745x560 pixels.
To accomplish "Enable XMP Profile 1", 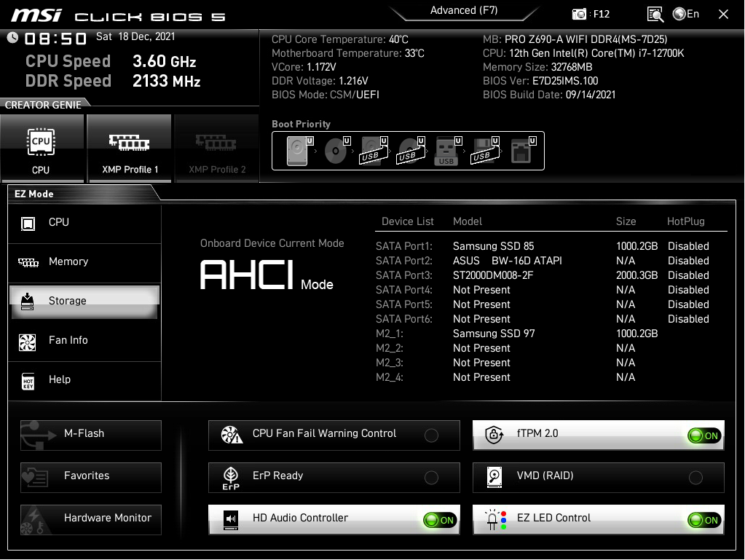I will [129, 149].
